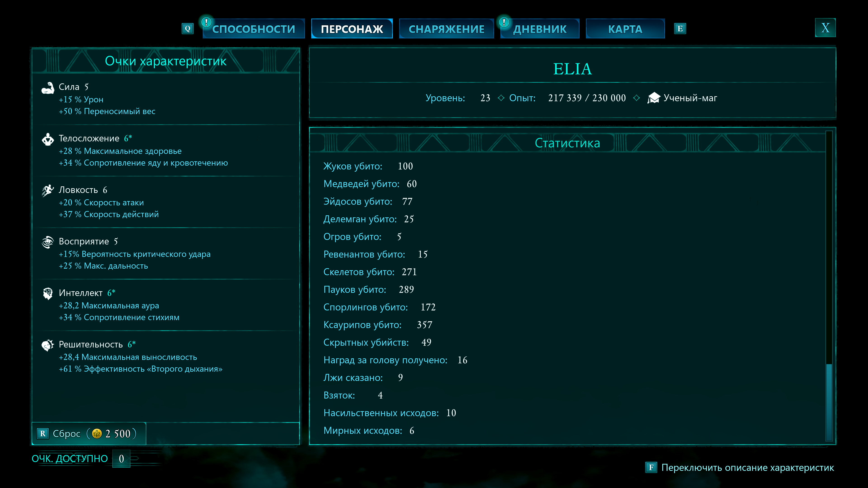Click alert badge on Дневник tab
Image resolution: width=868 pixels, height=488 pixels.
pyautogui.click(x=504, y=22)
